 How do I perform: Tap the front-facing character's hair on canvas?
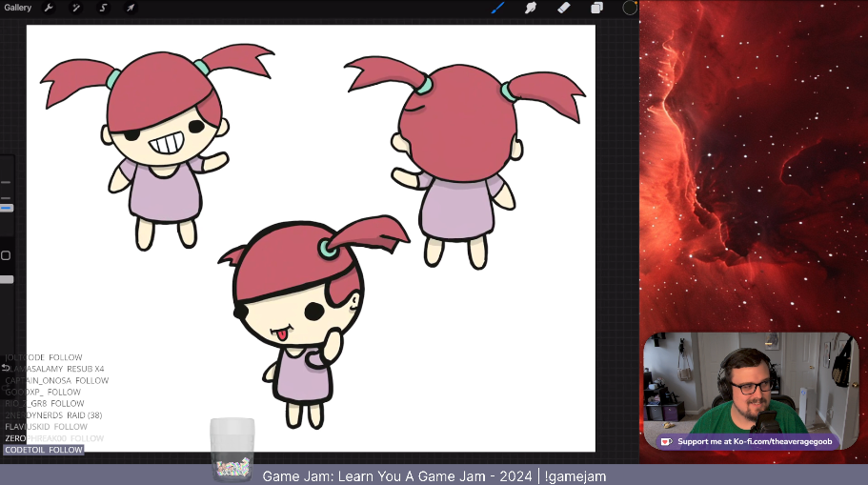(x=157, y=91)
